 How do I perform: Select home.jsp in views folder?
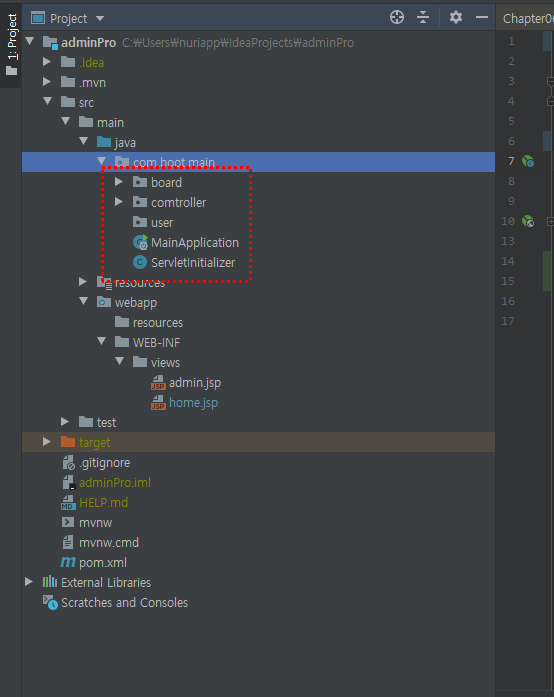point(193,403)
